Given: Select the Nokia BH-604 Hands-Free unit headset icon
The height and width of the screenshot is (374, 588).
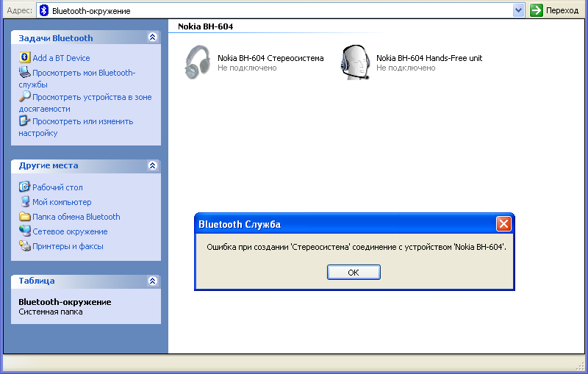Looking at the screenshot, I should pyautogui.click(x=355, y=62).
